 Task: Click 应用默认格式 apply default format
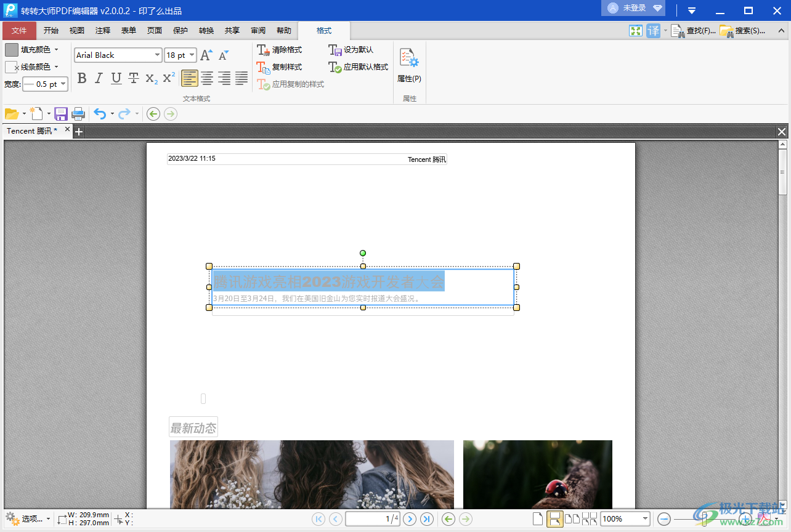coord(359,67)
